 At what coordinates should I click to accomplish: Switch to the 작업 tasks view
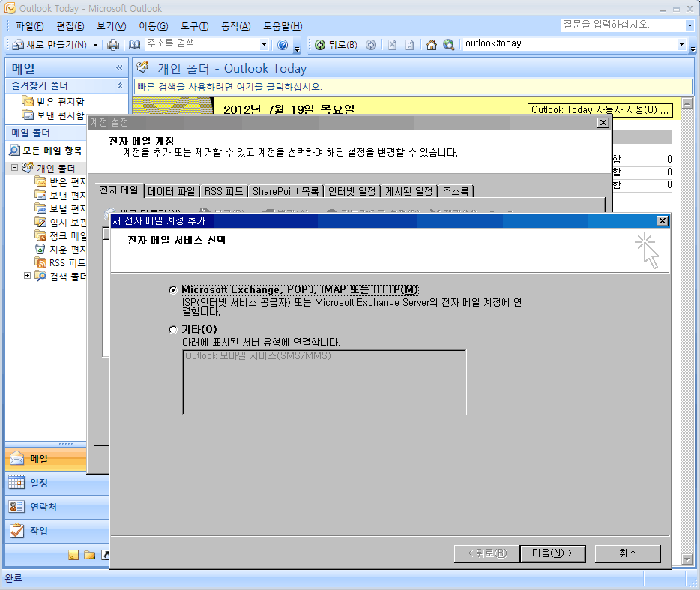pos(57,531)
